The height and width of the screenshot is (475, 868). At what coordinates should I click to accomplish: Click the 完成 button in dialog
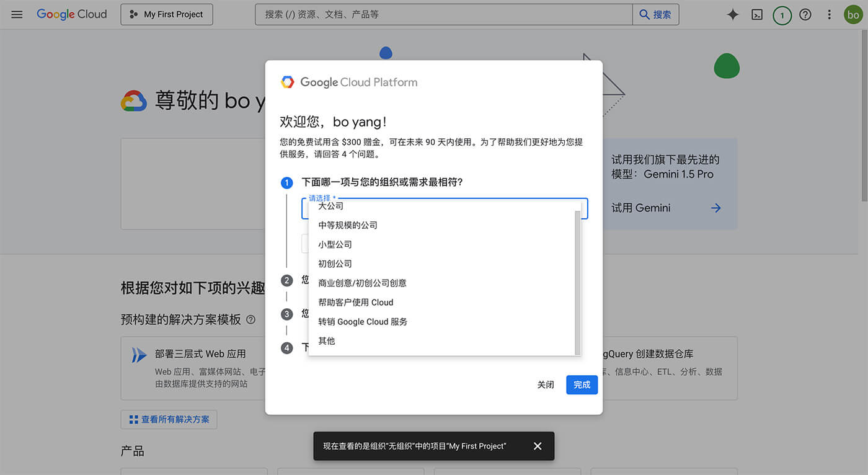[x=582, y=384]
